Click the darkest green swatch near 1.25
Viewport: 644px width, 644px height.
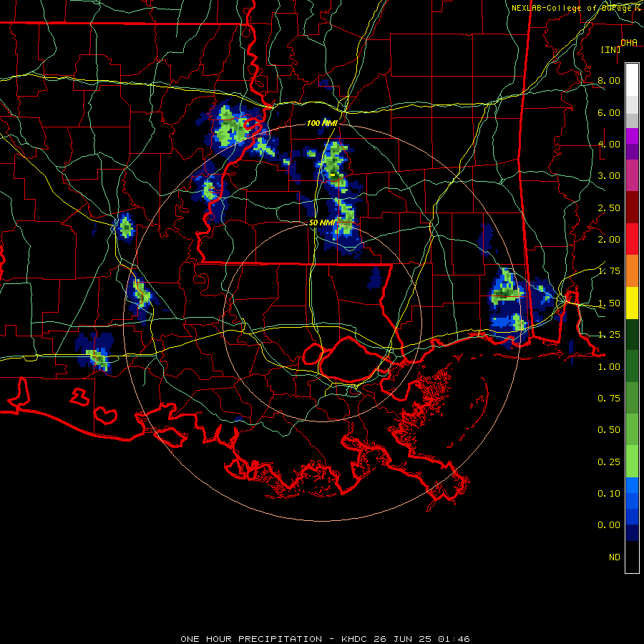(x=632, y=334)
